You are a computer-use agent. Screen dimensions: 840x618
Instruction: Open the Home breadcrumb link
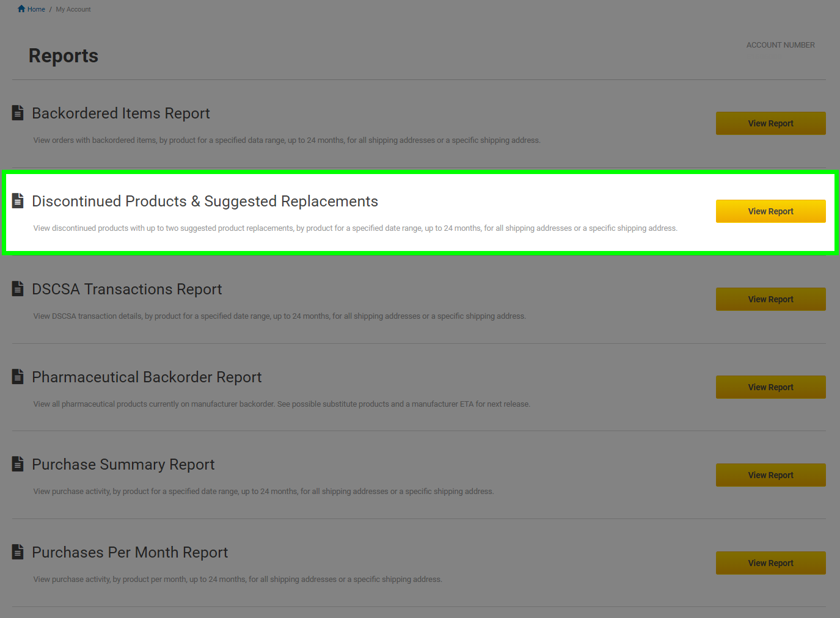(x=36, y=9)
